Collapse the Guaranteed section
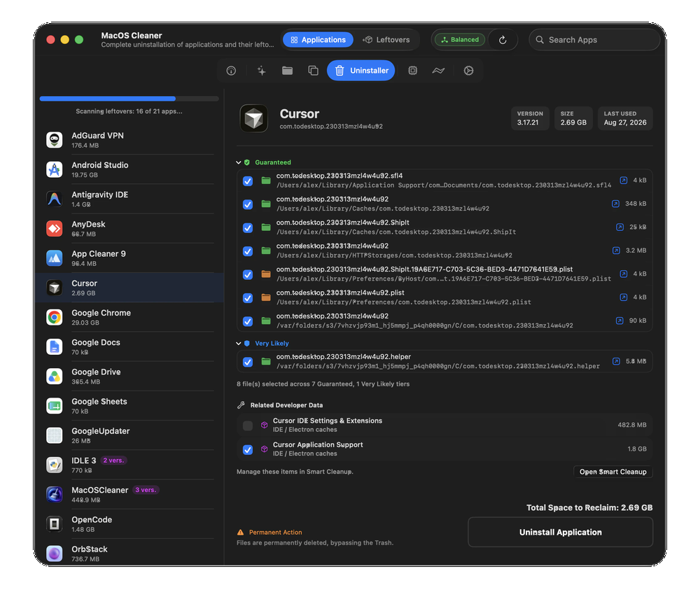Image resolution: width=700 pixels, height=611 pixels. pyautogui.click(x=239, y=162)
